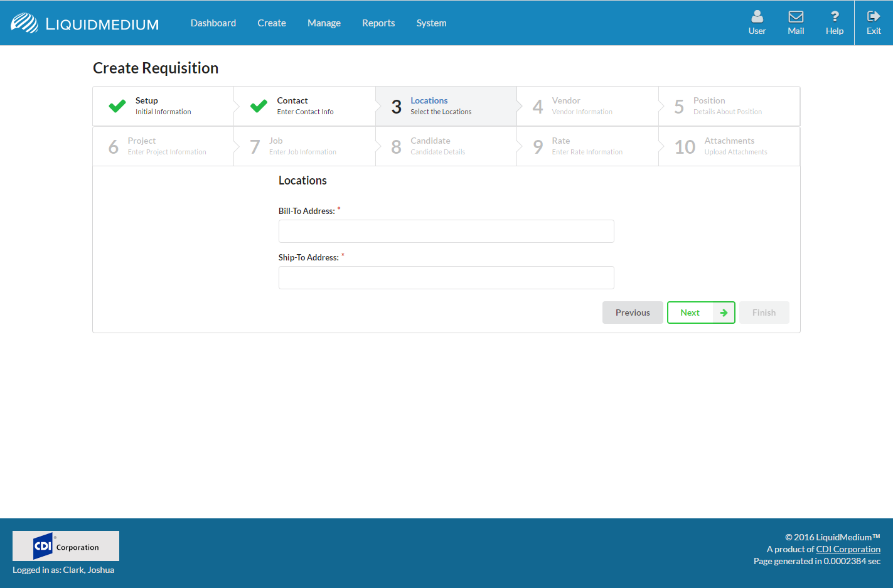Click the green checkmark on Contact step
Screen dimensions: 893x588
tap(259, 106)
